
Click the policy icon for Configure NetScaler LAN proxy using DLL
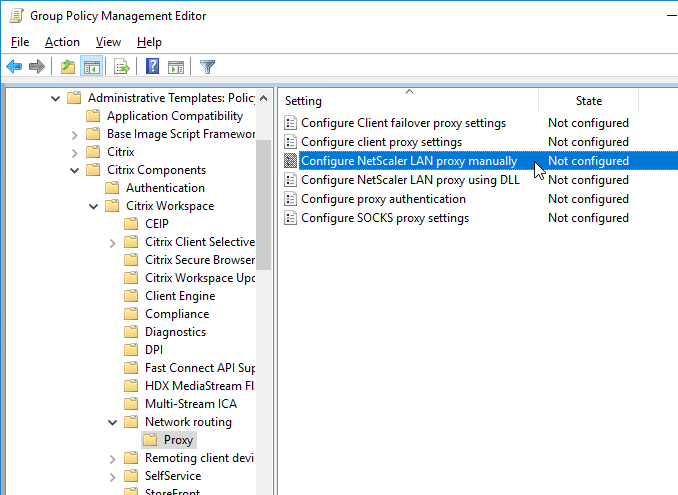pyautogui.click(x=291, y=180)
